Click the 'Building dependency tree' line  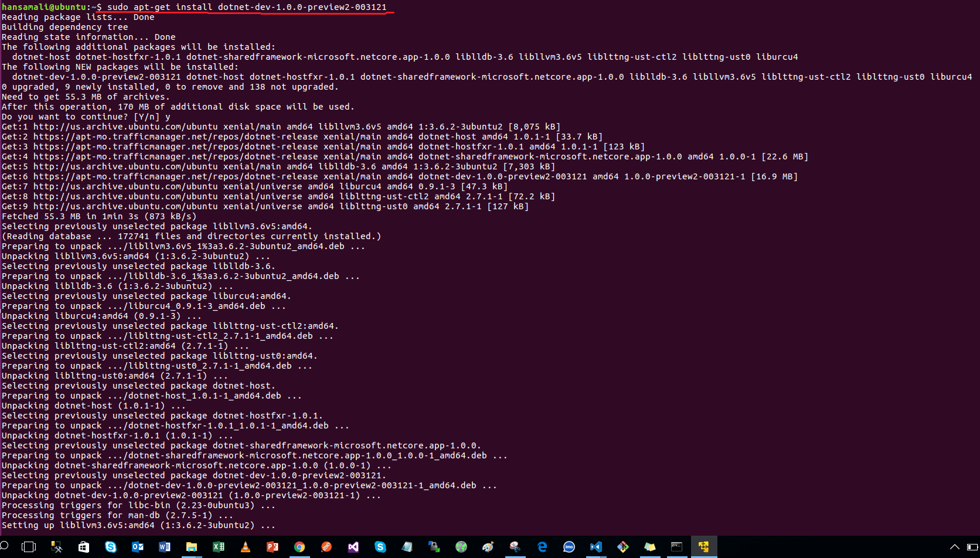click(x=65, y=27)
